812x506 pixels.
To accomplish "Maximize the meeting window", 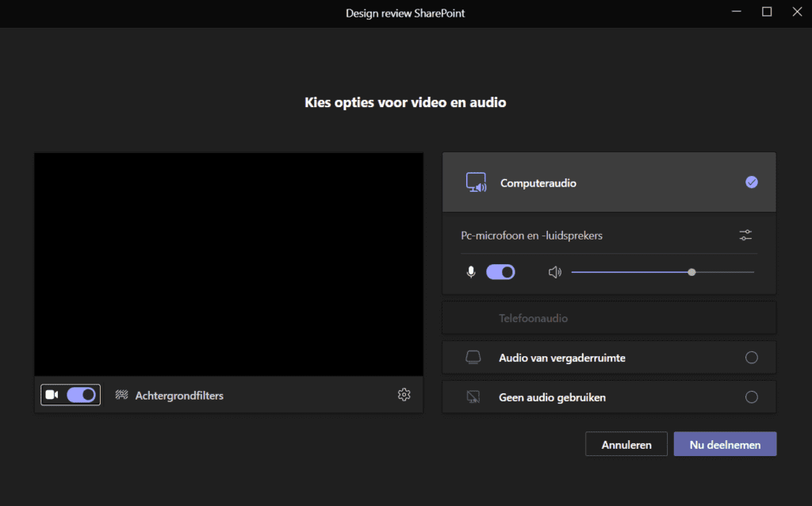I will tap(767, 11).
